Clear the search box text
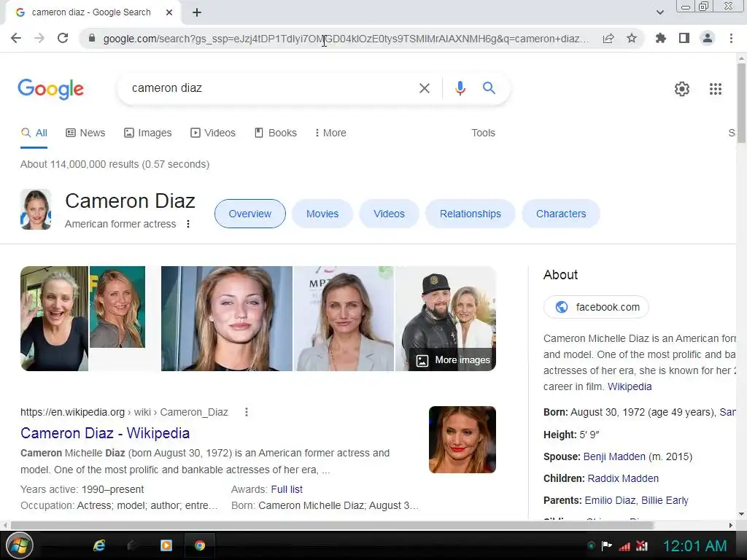This screenshot has width=747, height=560. [425, 88]
